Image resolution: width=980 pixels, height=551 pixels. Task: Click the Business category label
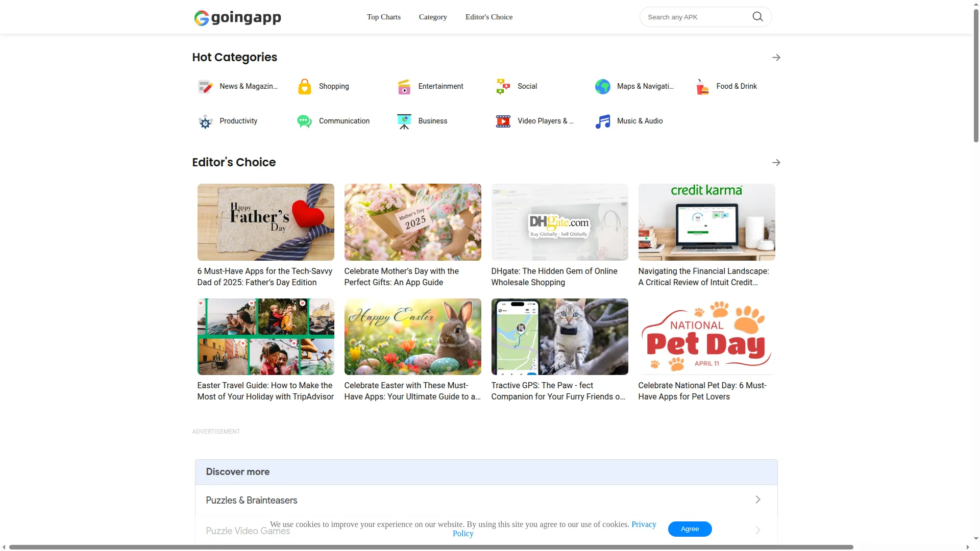click(x=433, y=121)
